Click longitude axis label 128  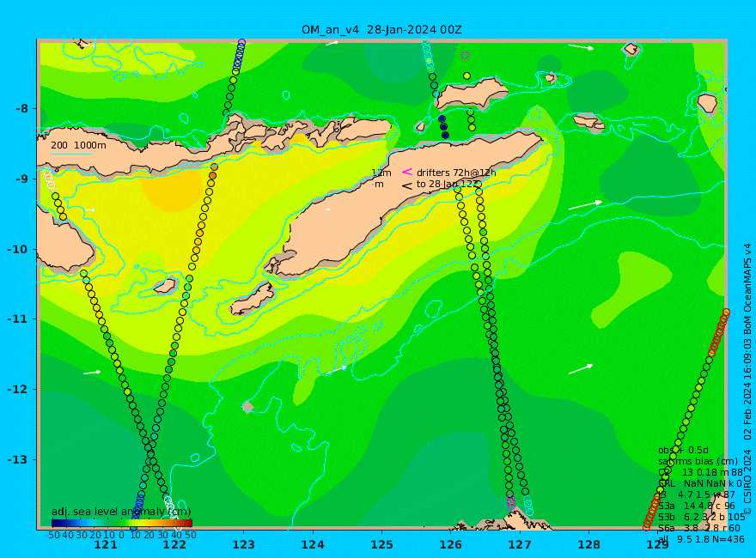(x=589, y=545)
